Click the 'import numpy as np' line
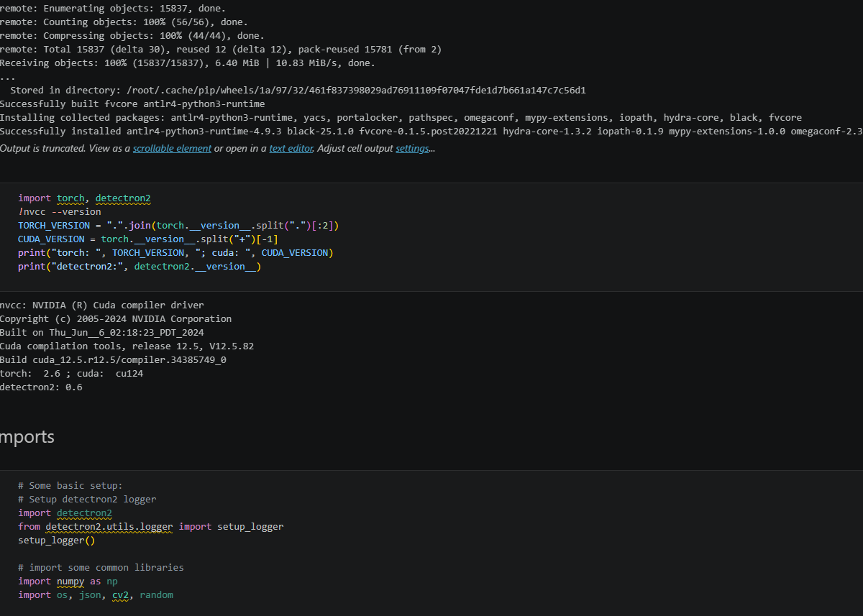Screen dimensions: 863x616 68,581
